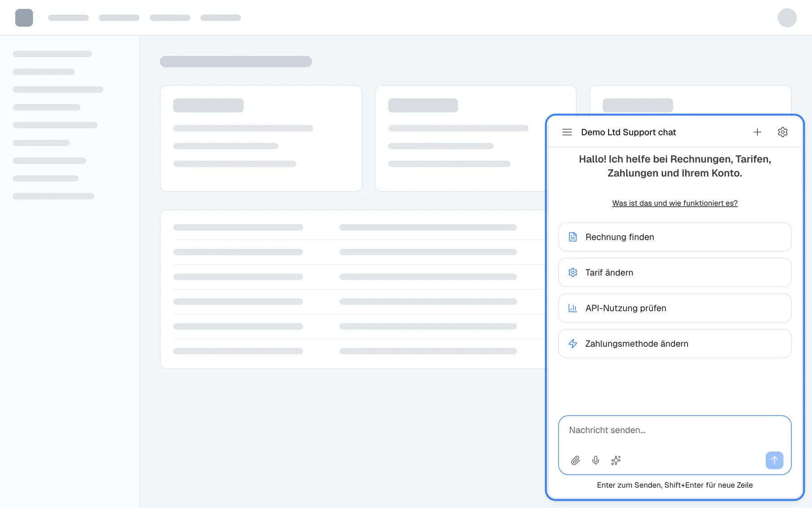Image resolution: width=812 pixels, height=508 pixels.
Task: Open the chat hamburger menu
Action: point(567,132)
